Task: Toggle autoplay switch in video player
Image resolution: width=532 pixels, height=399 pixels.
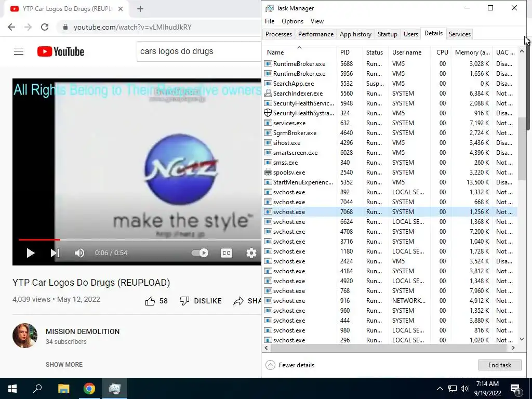Action: tap(200, 253)
